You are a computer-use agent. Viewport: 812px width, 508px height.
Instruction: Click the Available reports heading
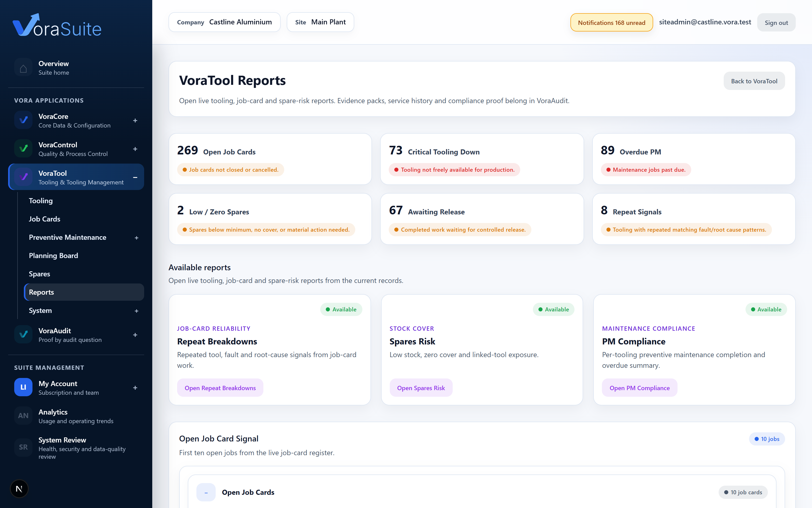tap(199, 267)
